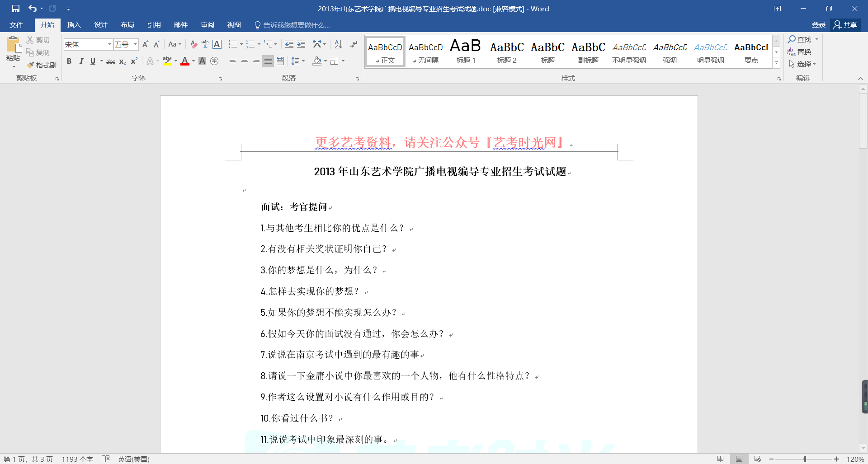Open the font name dropdown
The image size is (868, 464).
tap(109, 44)
